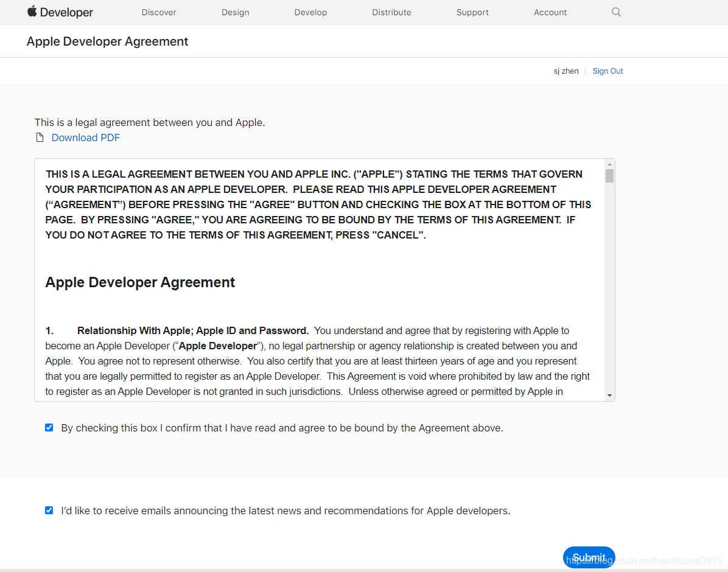The height and width of the screenshot is (572, 728).
Task: Click the agreement scrollbar down arrow
Action: pyautogui.click(x=609, y=396)
